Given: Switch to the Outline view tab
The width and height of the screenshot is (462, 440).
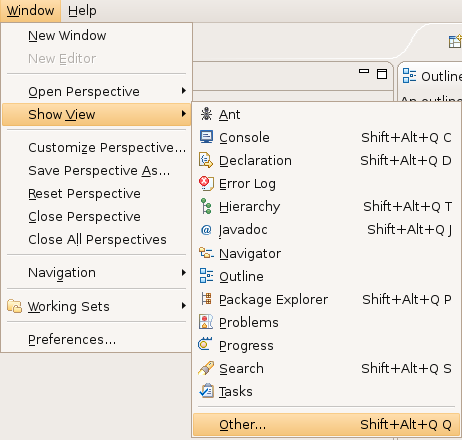Looking at the screenshot, I should tap(432, 76).
